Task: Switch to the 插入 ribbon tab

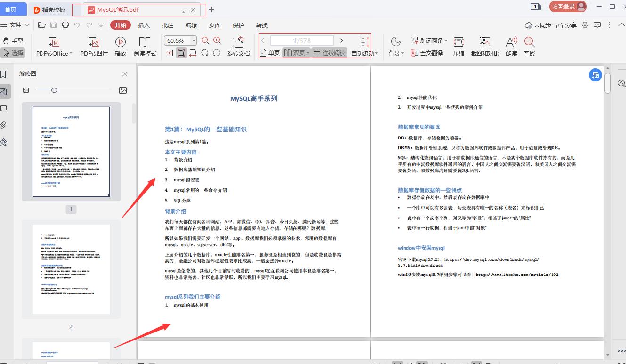Action: pyautogui.click(x=144, y=25)
